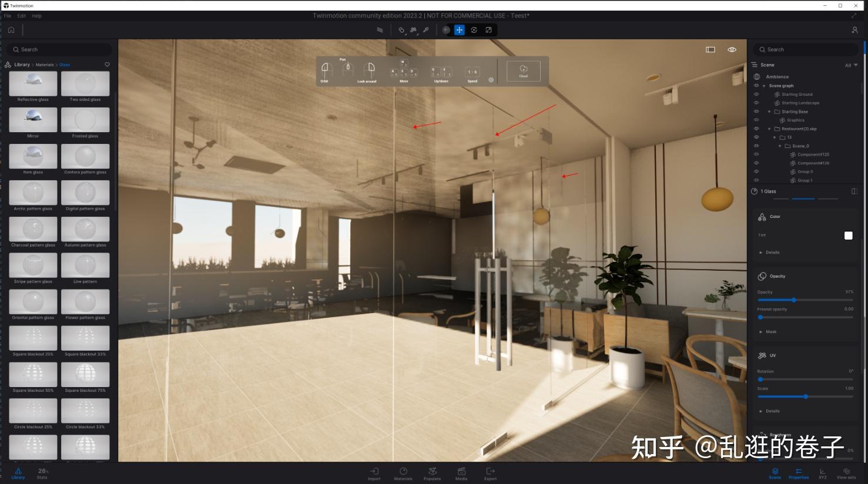Select the Scale gizmo tool
The image size is (868, 484).
(x=488, y=30)
